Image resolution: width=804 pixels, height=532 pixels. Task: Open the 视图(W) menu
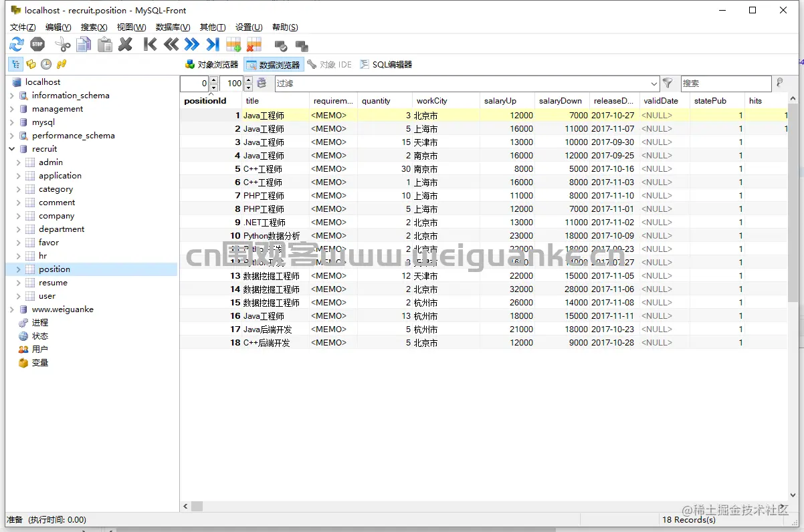pos(131,27)
